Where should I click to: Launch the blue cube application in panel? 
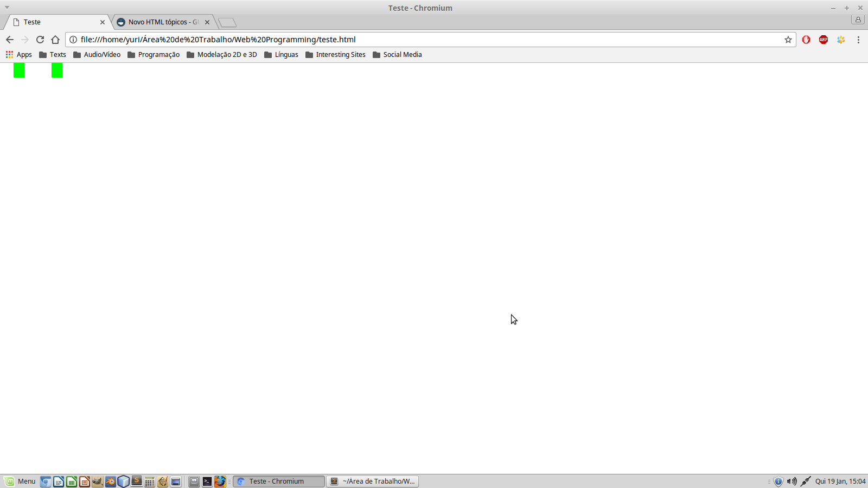[x=124, y=481]
